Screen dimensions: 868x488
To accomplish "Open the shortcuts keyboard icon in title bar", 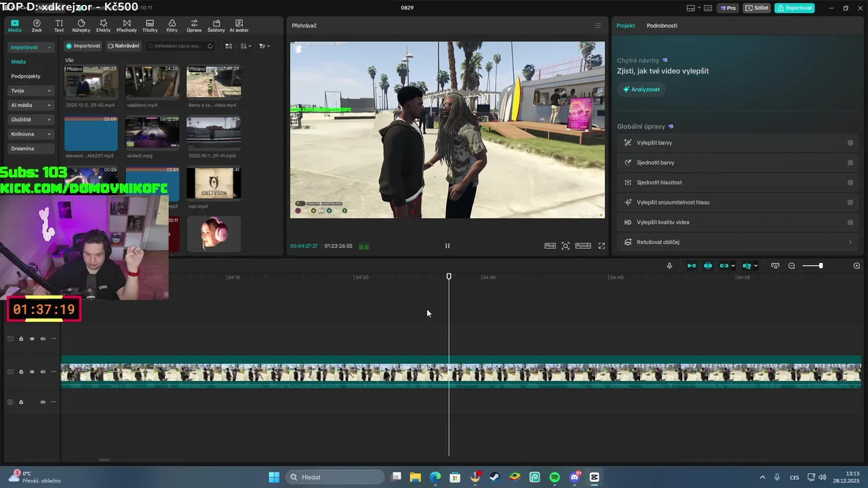I will (708, 8).
